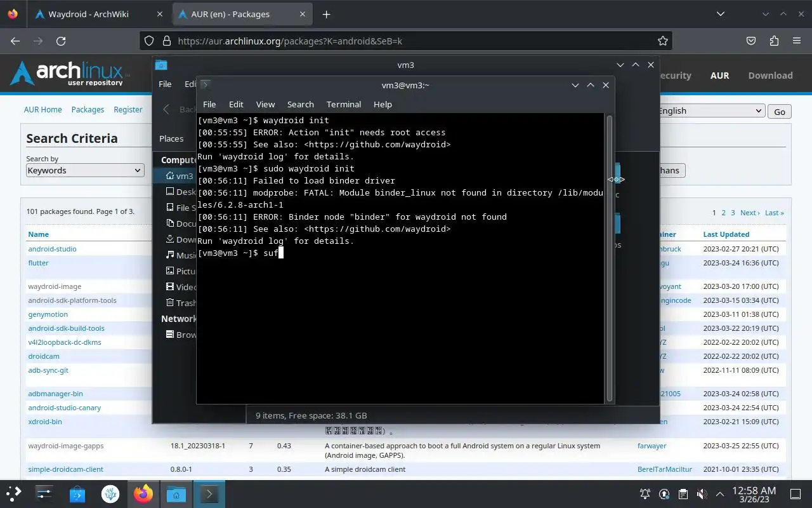The width and height of the screenshot is (812, 508).
Task: Open Register link
Action: 128,109
